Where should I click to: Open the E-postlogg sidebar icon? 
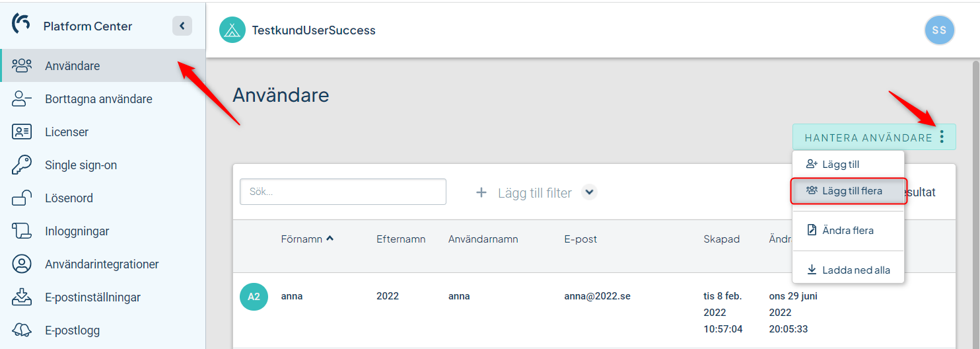pyautogui.click(x=22, y=330)
